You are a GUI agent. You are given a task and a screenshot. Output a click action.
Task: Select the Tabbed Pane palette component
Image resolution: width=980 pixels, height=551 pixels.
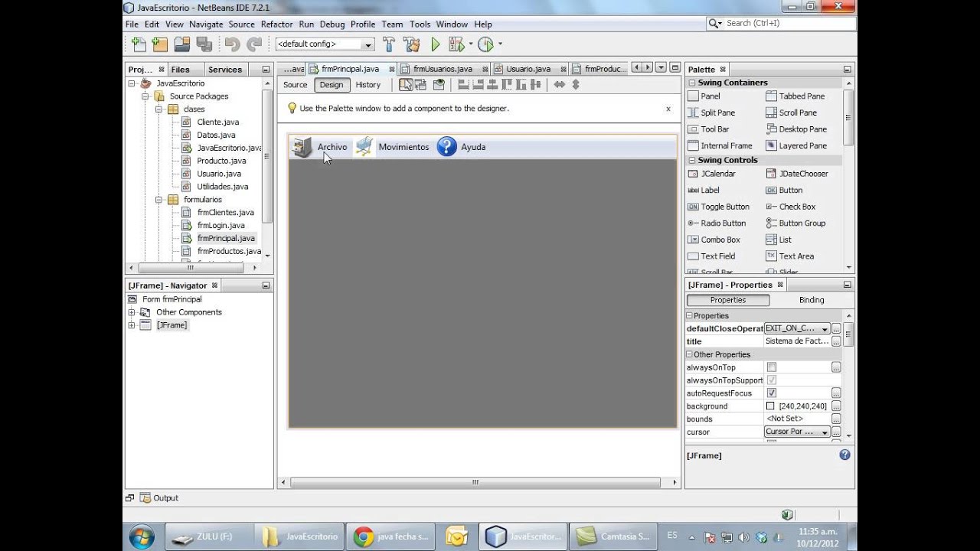795,96
